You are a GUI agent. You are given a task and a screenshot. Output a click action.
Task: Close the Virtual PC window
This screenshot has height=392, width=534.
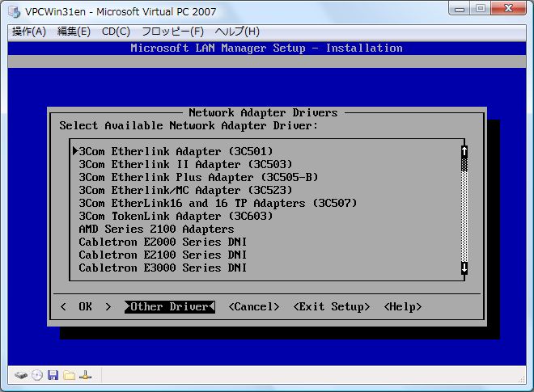509,9
